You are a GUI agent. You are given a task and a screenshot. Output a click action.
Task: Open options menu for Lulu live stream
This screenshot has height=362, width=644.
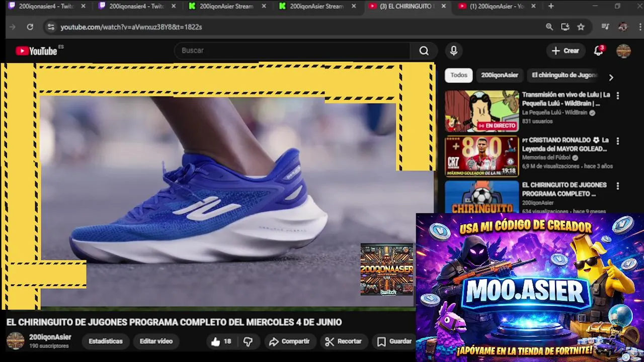point(618,96)
